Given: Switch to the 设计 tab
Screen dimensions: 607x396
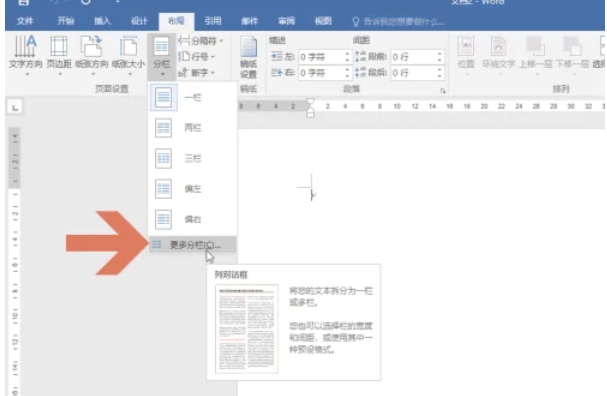Looking at the screenshot, I should click(x=139, y=21).
